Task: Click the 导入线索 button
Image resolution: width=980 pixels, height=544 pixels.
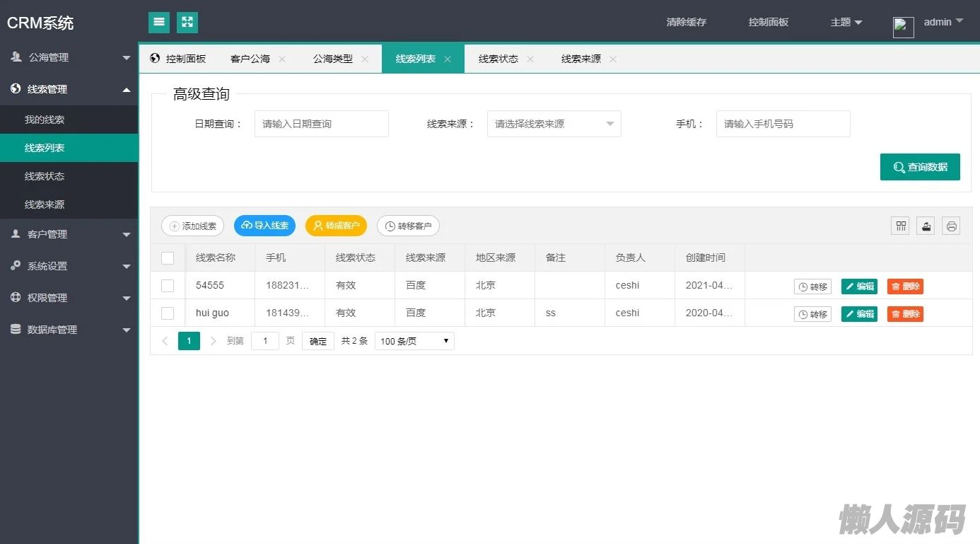Action: (264, 226)
